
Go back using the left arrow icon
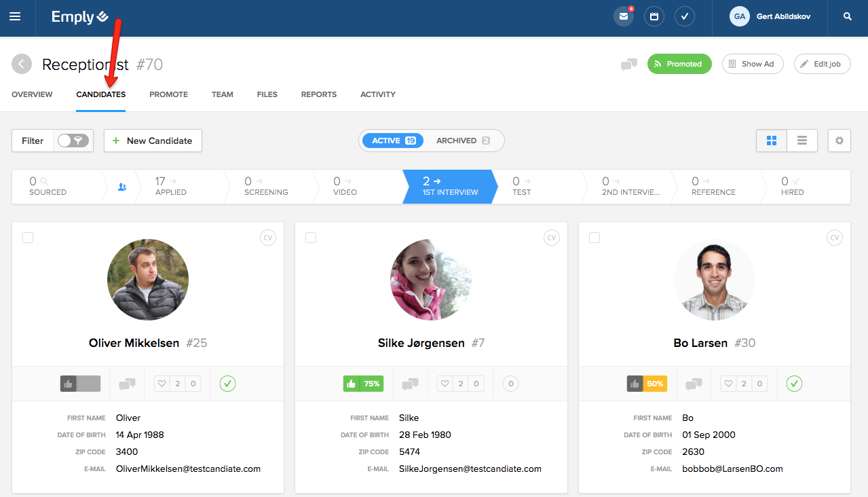(22, 65)
